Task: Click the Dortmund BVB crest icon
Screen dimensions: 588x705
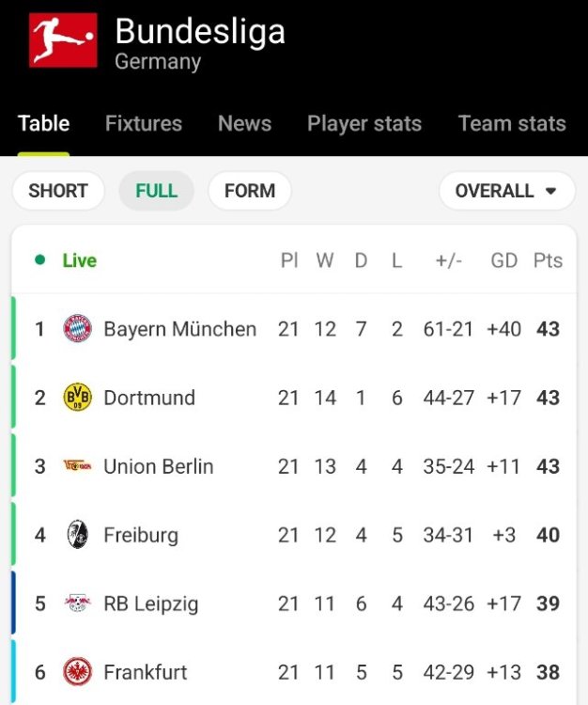Action: click(x=77, y=398)
